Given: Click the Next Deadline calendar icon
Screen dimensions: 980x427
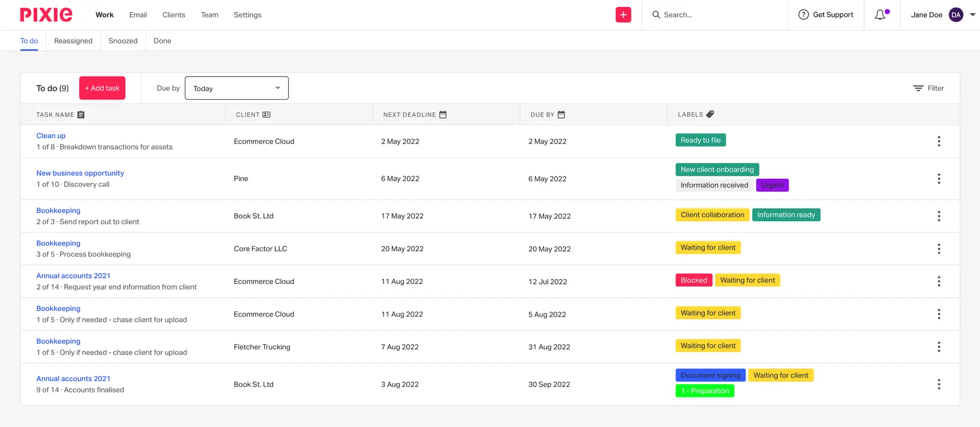Looking at the screenshot, I should tap(443, 115).
